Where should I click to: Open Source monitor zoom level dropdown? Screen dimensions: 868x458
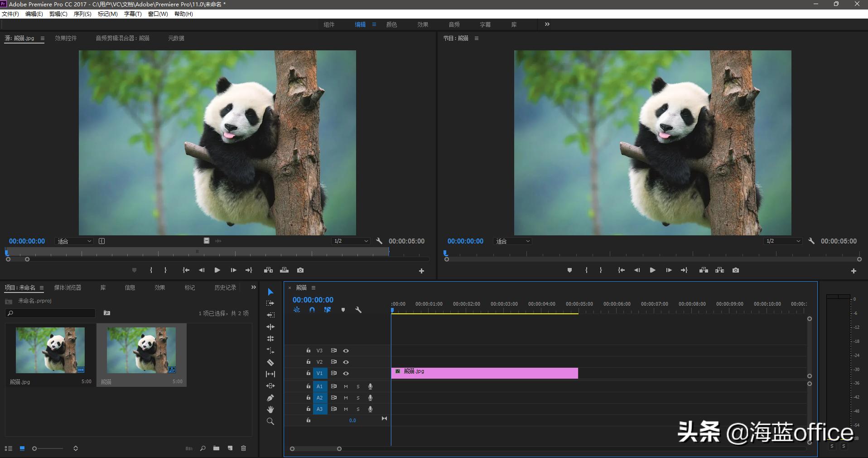point(74,241)
